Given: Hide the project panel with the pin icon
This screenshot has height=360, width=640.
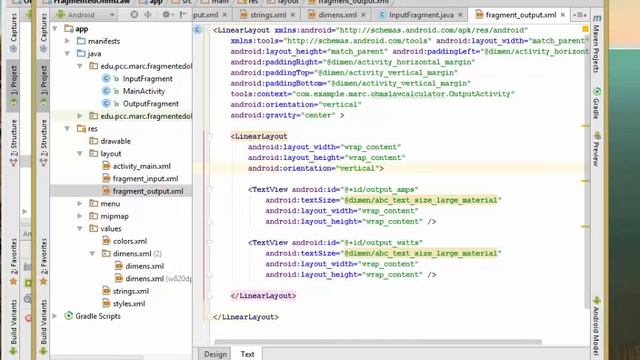Looking at the screenshot, I should (x=183, y=15).
